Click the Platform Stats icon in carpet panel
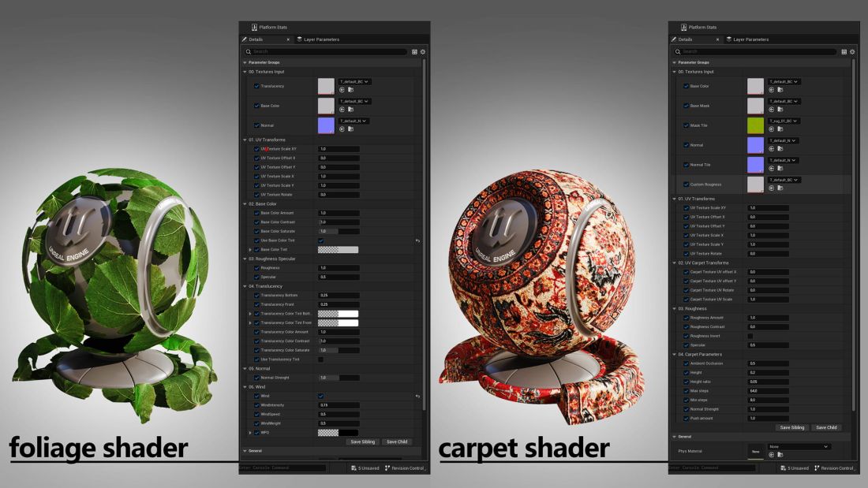The height and width of the screenshot is (488, 868). [x=683, y=27]
